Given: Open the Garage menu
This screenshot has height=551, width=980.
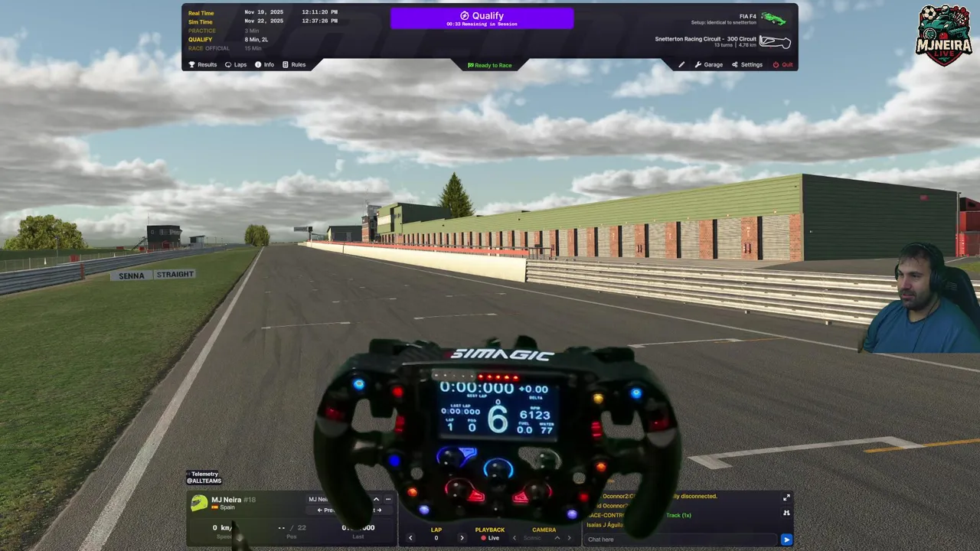Looking at the screenshot, I should click(x=709, y=65).
